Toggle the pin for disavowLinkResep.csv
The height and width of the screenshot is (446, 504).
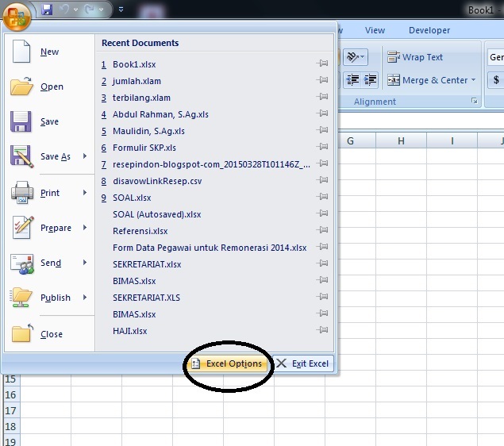point(322,180)
